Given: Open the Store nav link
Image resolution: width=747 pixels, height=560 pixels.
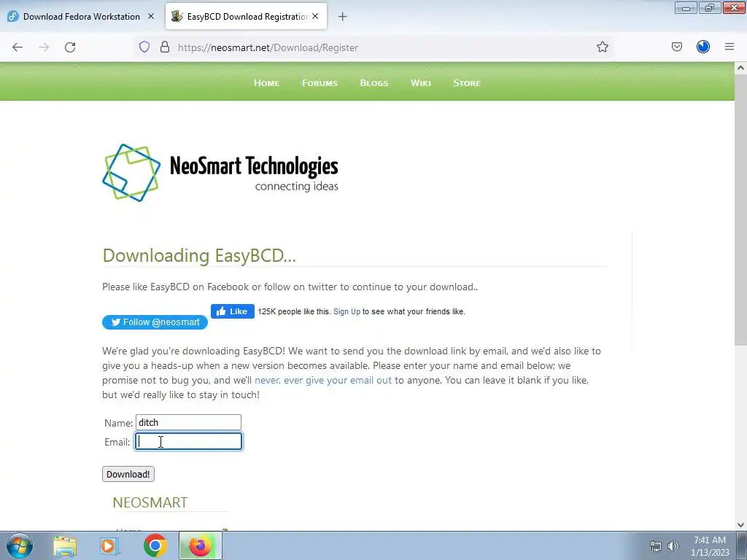Looking at the screenshot, I should tap(467, 83).
